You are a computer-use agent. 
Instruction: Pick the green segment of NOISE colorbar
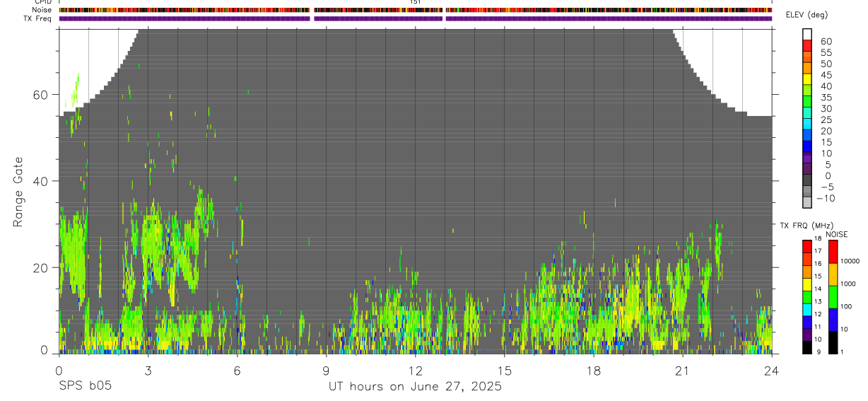(x=833, y=296)
